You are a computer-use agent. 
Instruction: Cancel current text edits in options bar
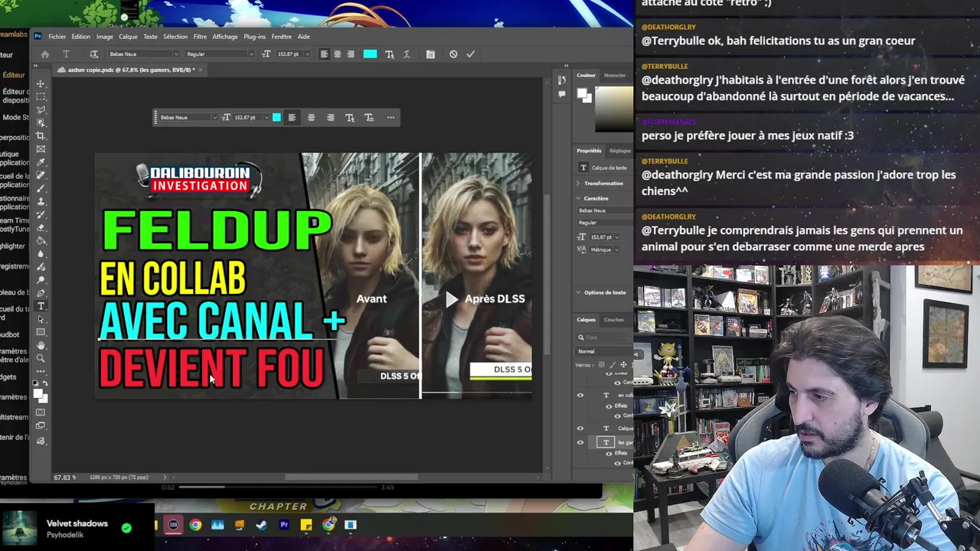[x=453, y=54]
